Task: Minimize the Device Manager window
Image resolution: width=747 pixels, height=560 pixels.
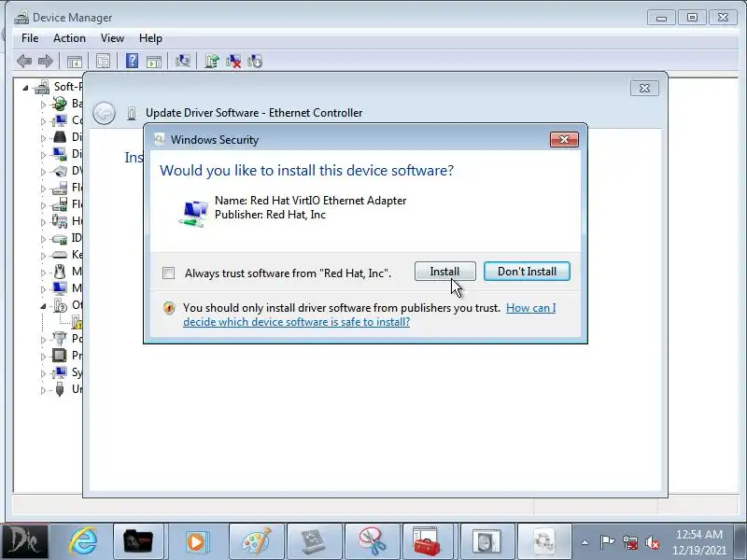Action: pyautogui.click(x=661, y=18)
